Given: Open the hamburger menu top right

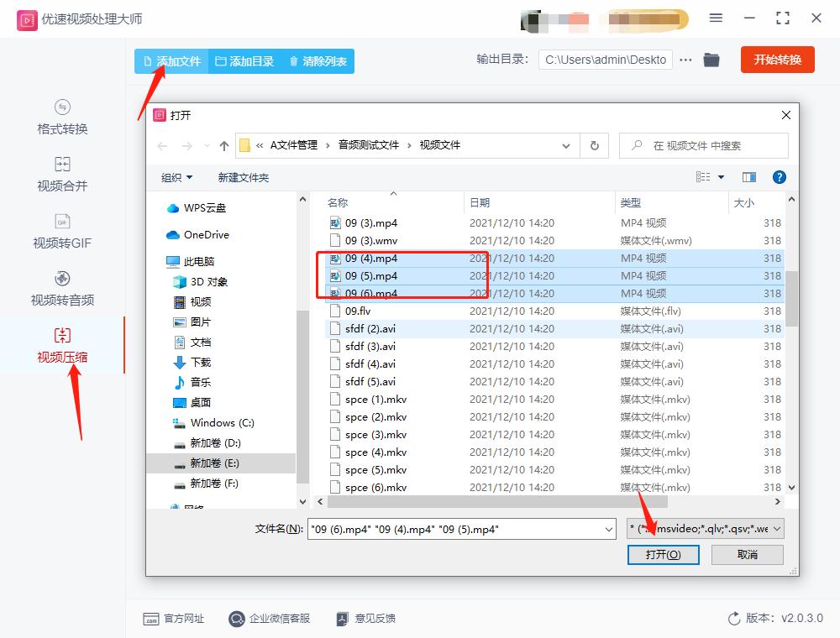Looking at the screenshot, I should point(717,18).
